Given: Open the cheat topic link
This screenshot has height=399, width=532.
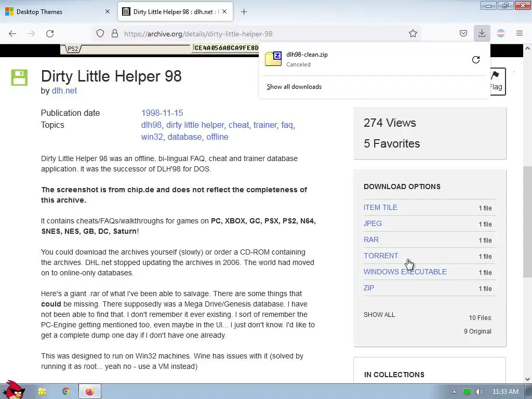Looking at the screenshot, I should 238,125.
